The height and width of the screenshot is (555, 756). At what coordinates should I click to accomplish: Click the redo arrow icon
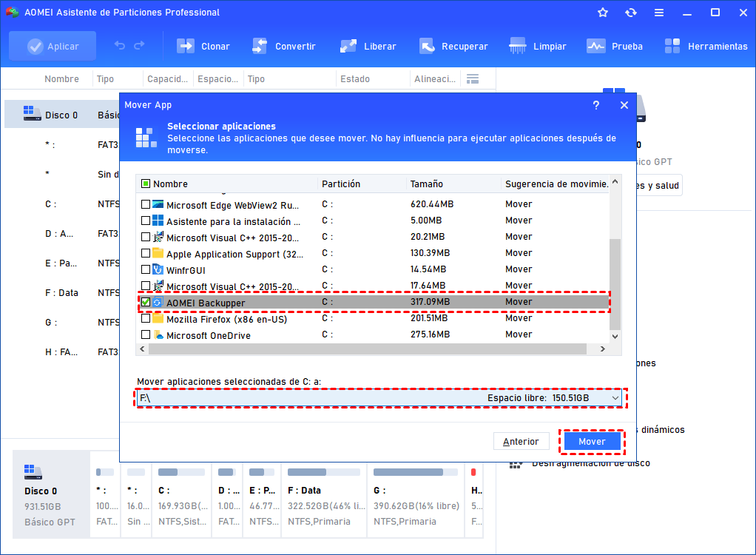(x=139, y=46)
